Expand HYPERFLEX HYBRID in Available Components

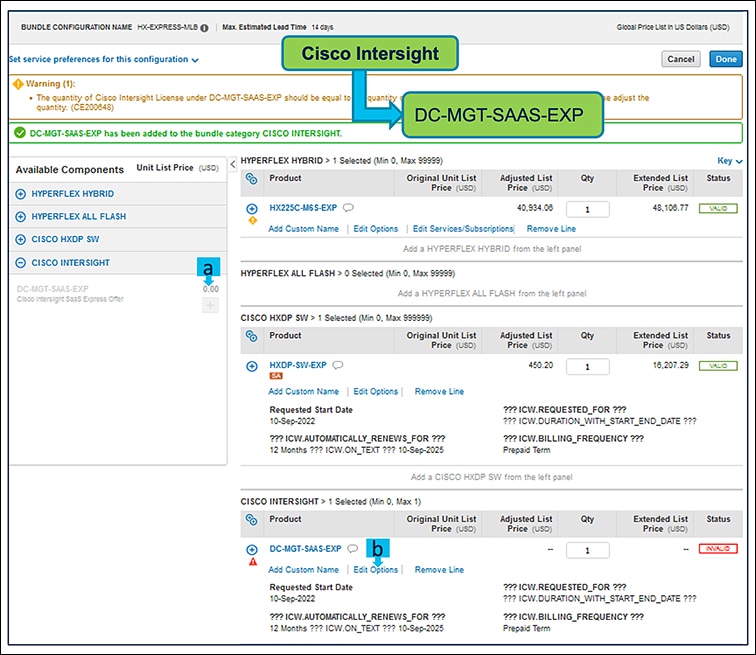[x=21, y=194]
